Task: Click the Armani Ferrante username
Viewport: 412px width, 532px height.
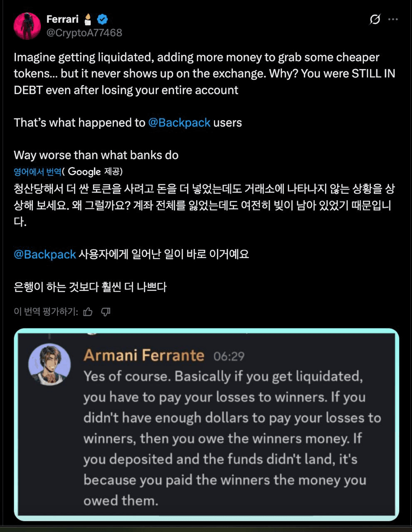Action: tap(144, 355)
